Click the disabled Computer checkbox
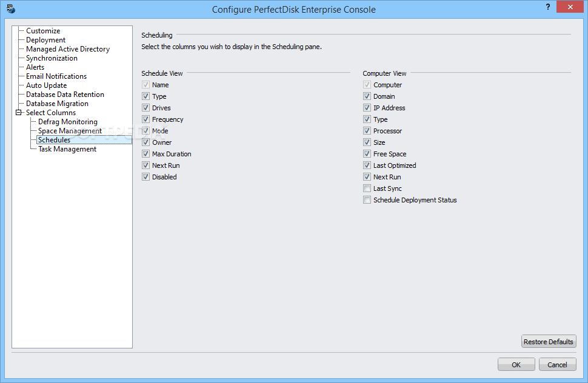Image resolution: width=588 pixels, height=383 pixels. pyautogui.click(x=367, y=85)
